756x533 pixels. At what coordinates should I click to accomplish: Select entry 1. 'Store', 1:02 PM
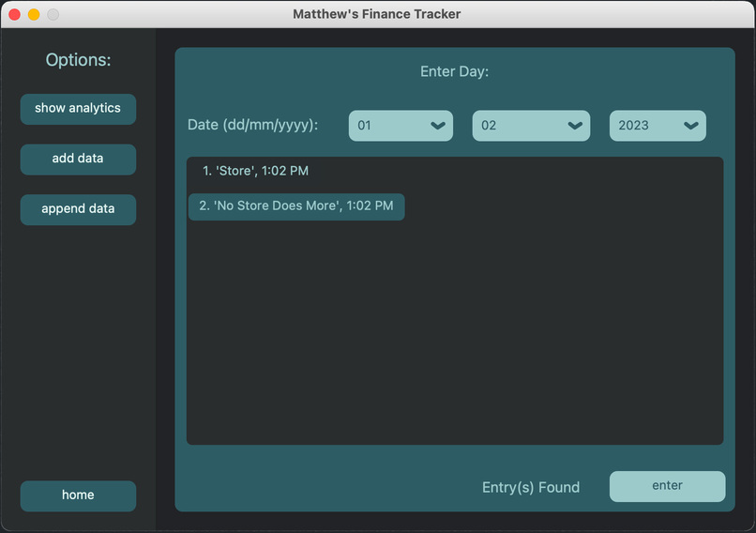pos(255,171)
